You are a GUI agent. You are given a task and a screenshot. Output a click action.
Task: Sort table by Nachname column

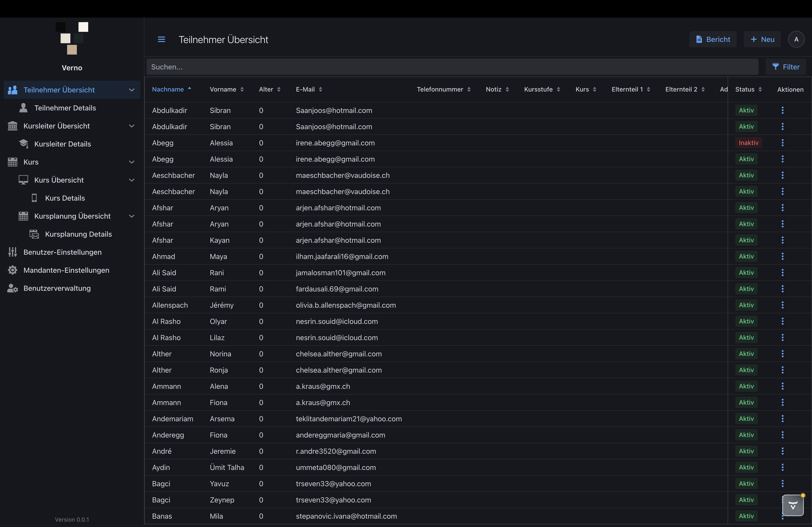(x=171, y=89)
